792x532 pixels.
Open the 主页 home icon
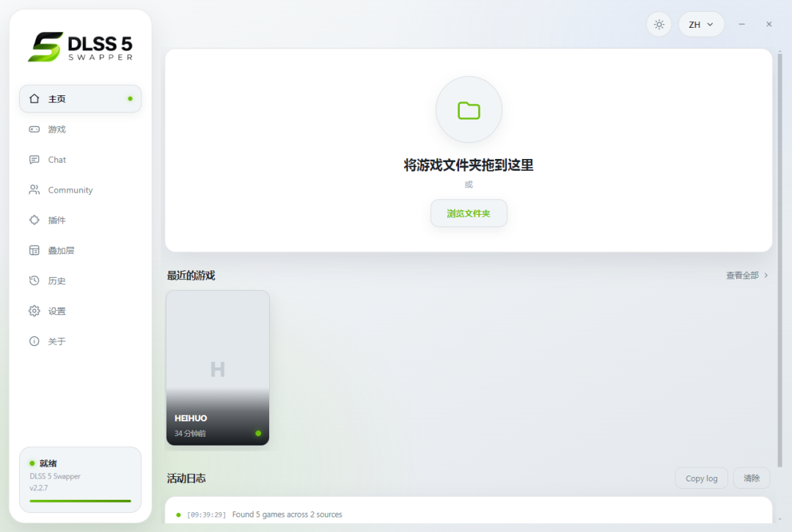pyautogui.click(x=34, y=98)
